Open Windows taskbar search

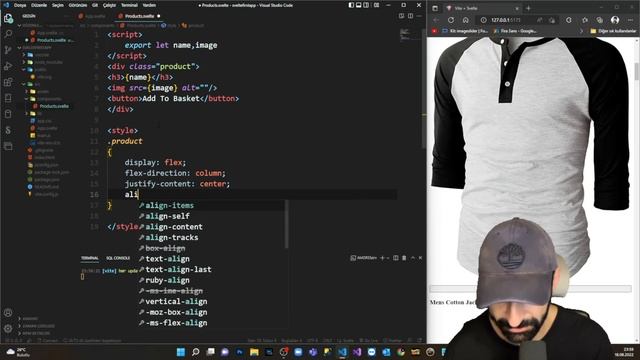coord(196,352)
